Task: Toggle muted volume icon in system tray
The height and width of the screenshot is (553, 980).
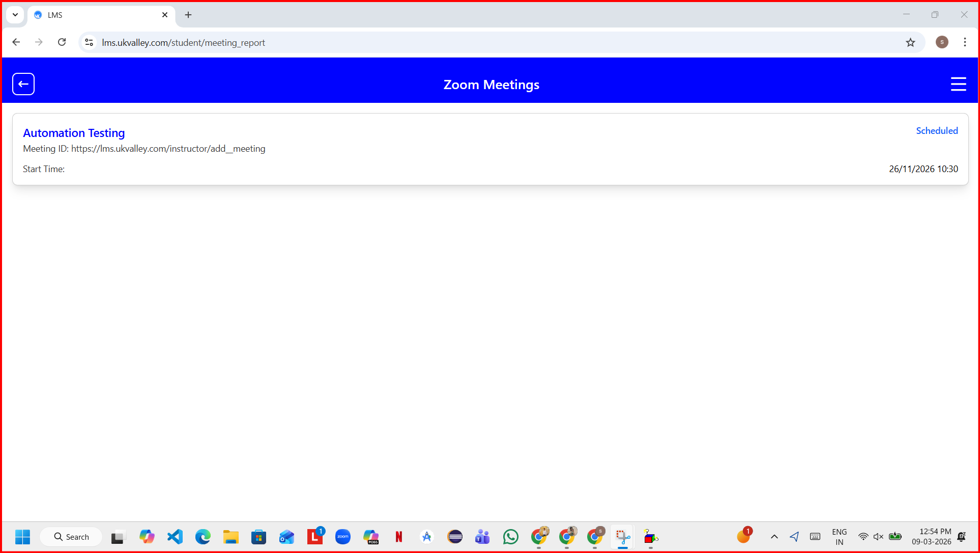Action: click(x=878, y=537)
